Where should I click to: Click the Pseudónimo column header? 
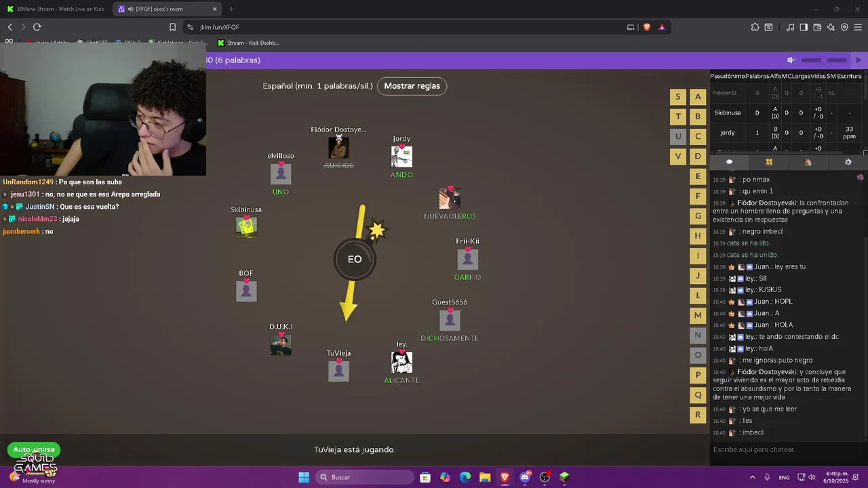click(728, 77)
